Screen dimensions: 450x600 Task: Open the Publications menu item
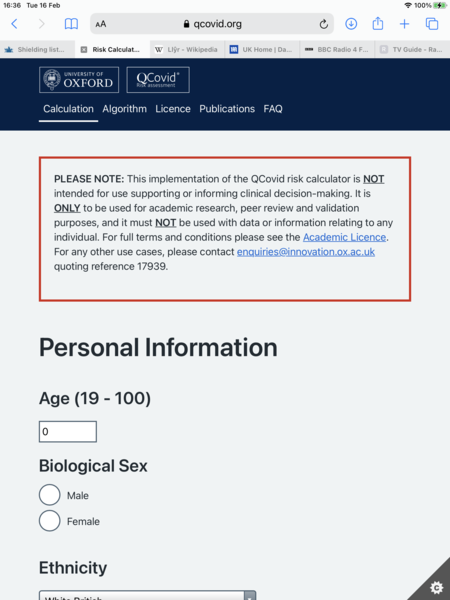click(x=227, y=109)
